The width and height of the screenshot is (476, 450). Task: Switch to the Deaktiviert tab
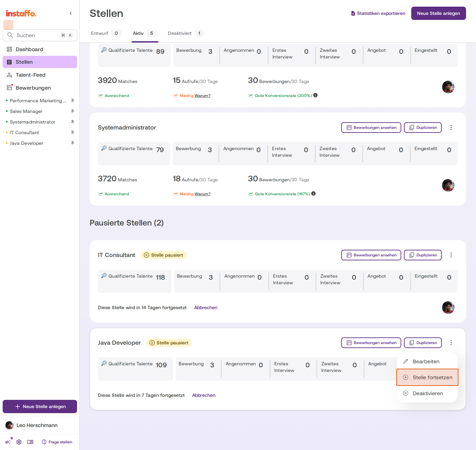186,33
